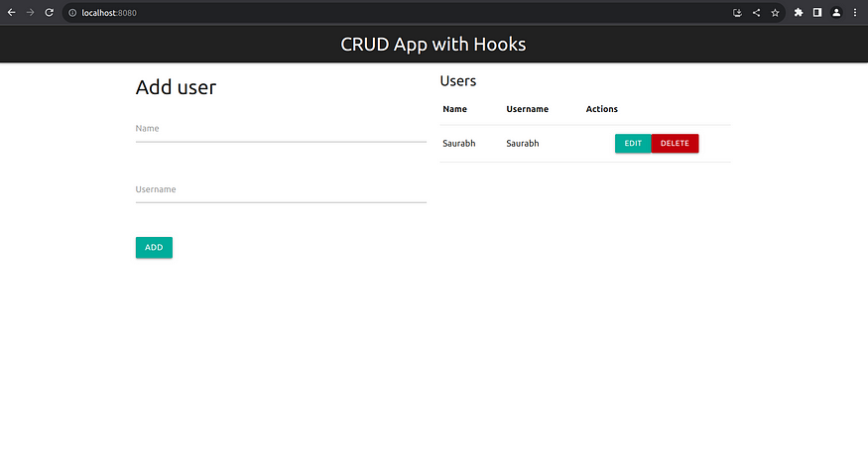The height and width of the screenshot is (465, 868).
Task: Reload the page with the refresh icon
Action: point(50,12)
